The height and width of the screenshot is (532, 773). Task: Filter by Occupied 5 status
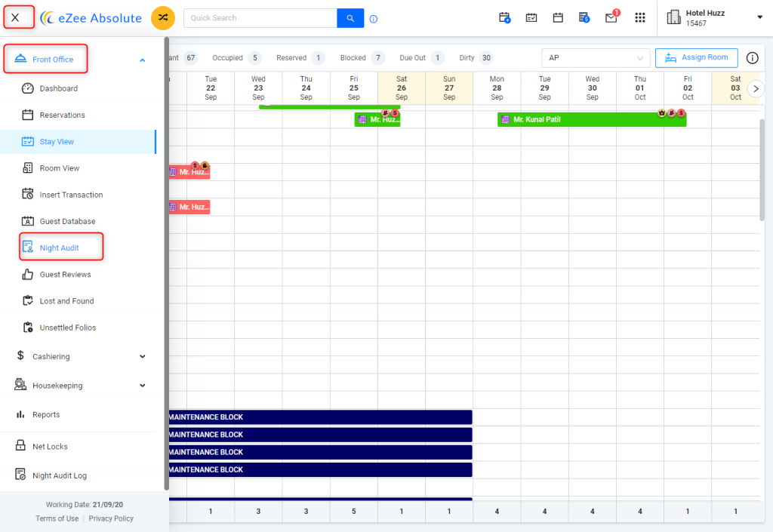pyautogui.click(x=236, y=58)
